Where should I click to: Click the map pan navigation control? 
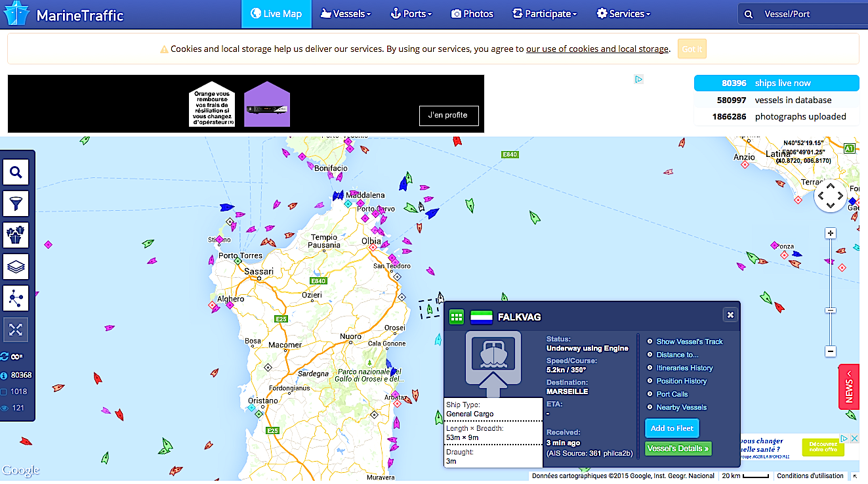(x=830, y=196)
